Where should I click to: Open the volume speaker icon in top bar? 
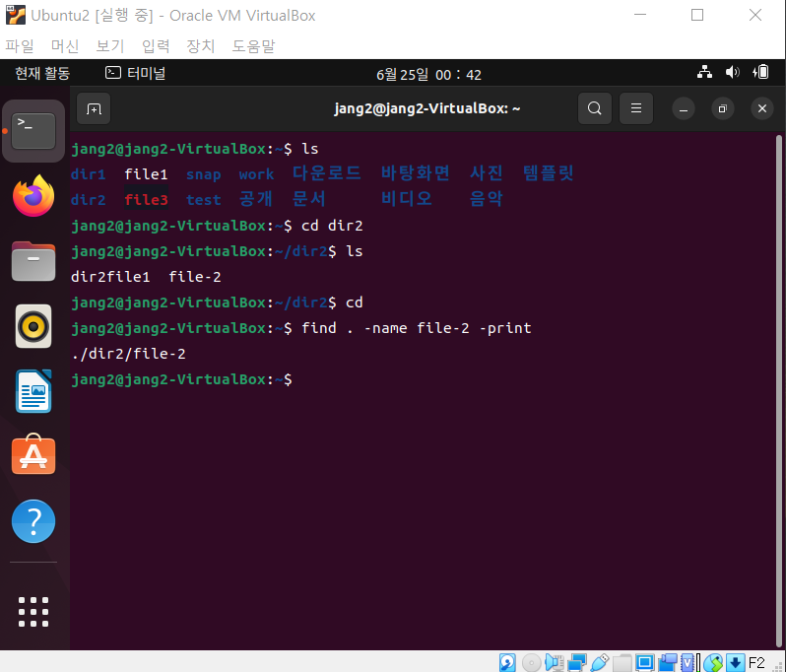click(x=733, y=72)
